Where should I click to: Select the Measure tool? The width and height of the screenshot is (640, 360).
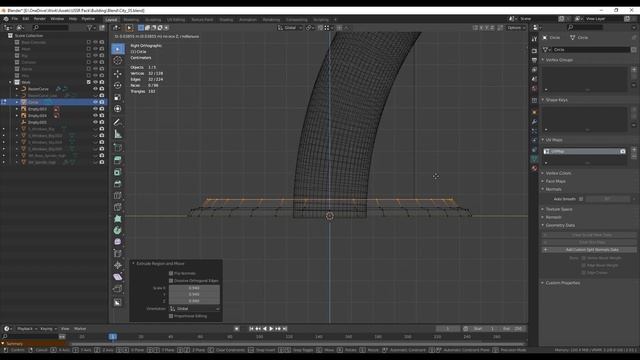[118, 134]
